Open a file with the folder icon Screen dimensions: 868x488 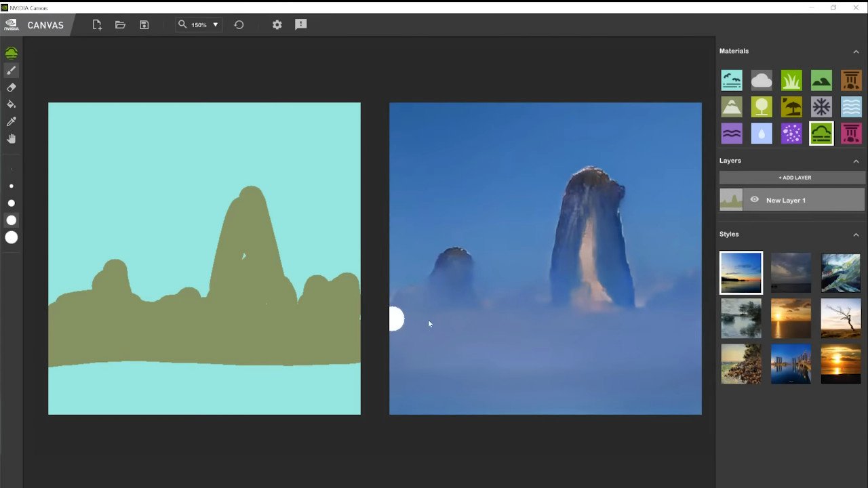[120, 24]
